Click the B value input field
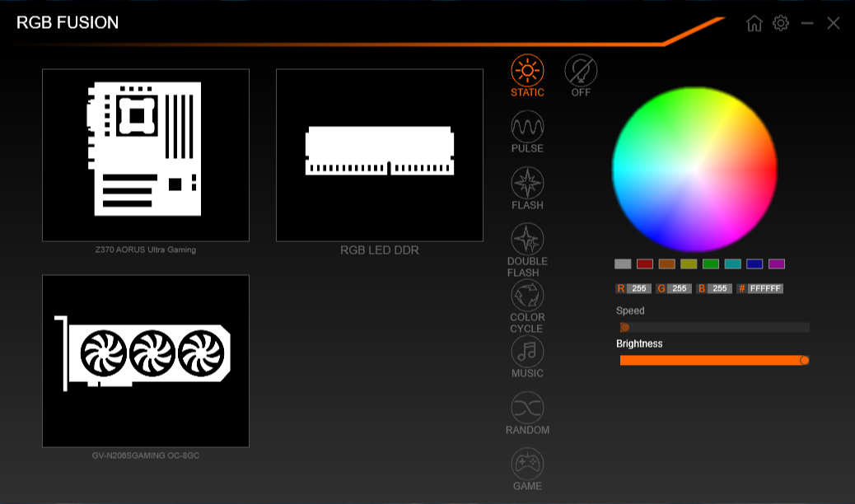 click(720, 288)
